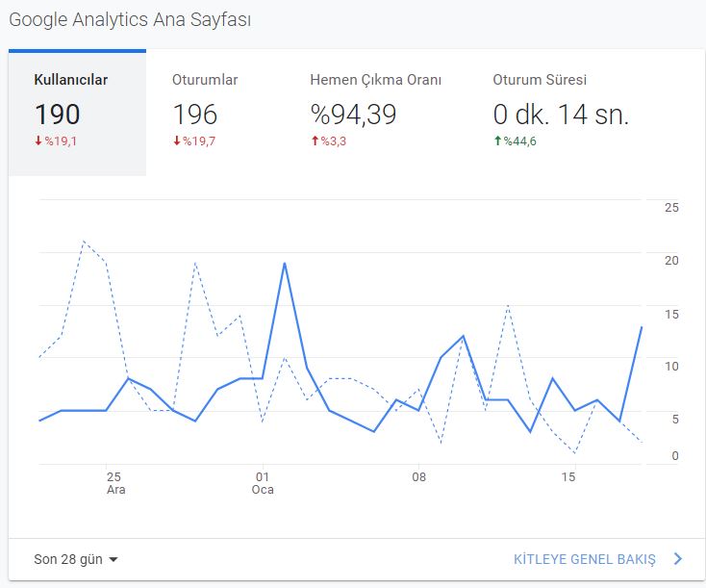Click the green up arrow next to %44,6
The width and height of the screenshot is (706, 588).
[497, 141]
